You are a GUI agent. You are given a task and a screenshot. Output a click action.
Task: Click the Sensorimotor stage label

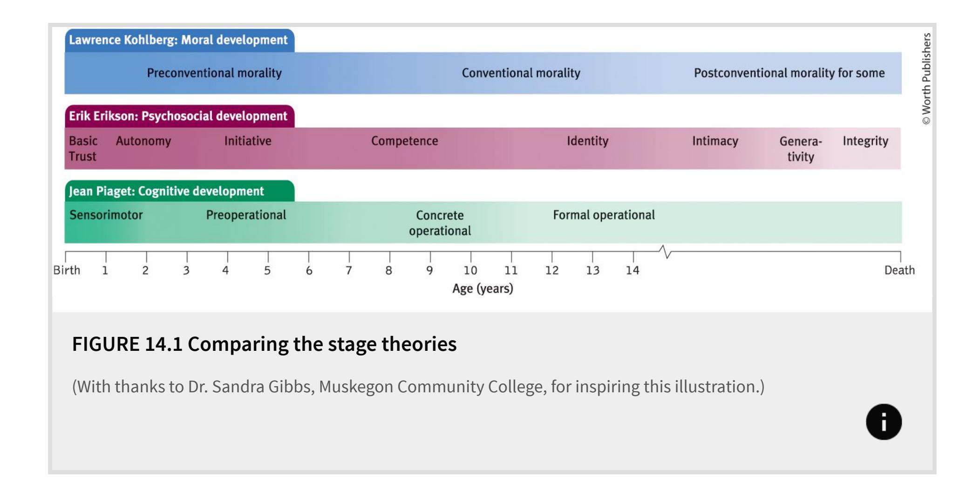[x=106, y=215]
